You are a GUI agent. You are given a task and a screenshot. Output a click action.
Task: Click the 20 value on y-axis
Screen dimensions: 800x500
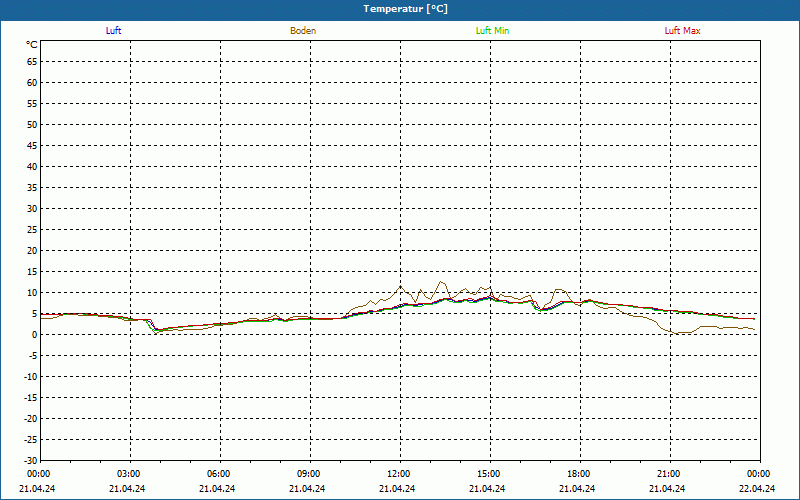point(32,251)
